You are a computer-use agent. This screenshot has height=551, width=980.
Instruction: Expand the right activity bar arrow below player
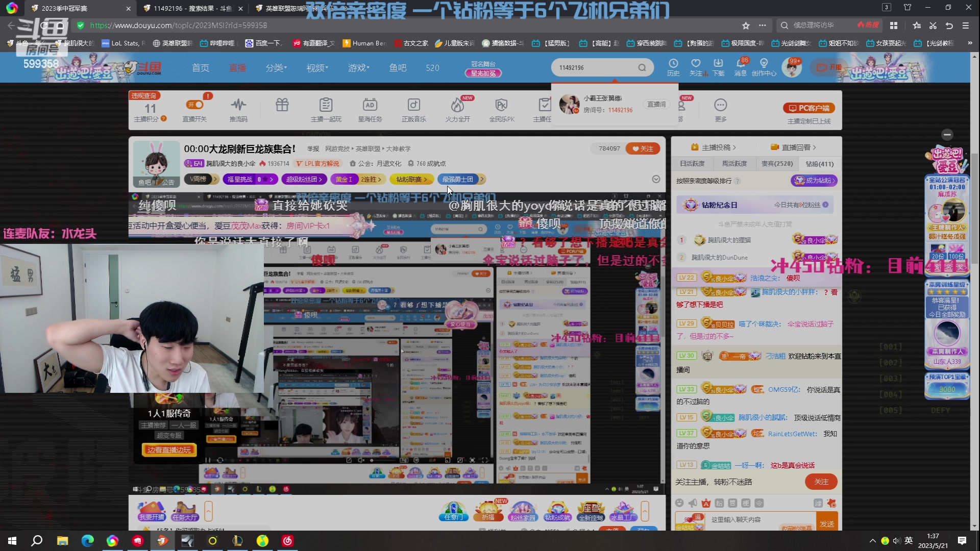[645, 511]
